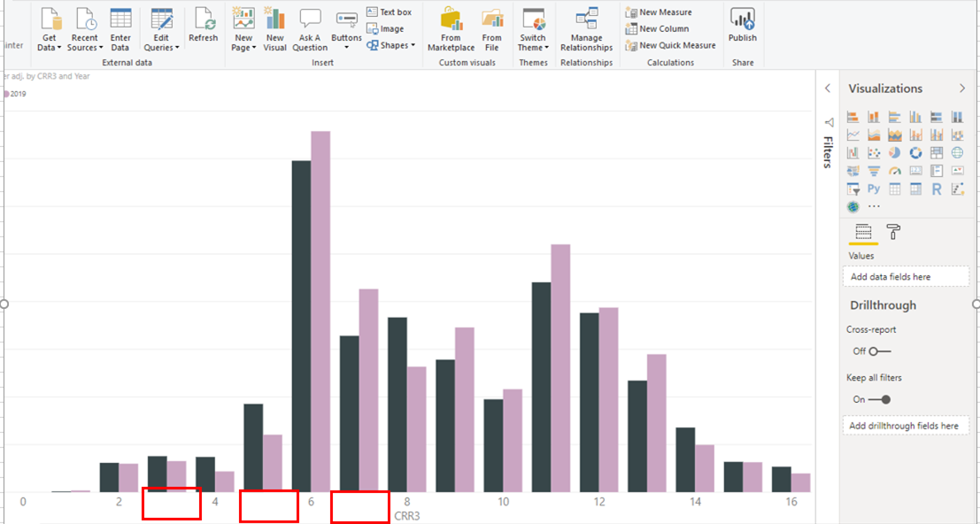Image resolution: width=980 pixels, height=524 pixels.
Task: Click New Visual in Insert group
Action: point(275,28)
